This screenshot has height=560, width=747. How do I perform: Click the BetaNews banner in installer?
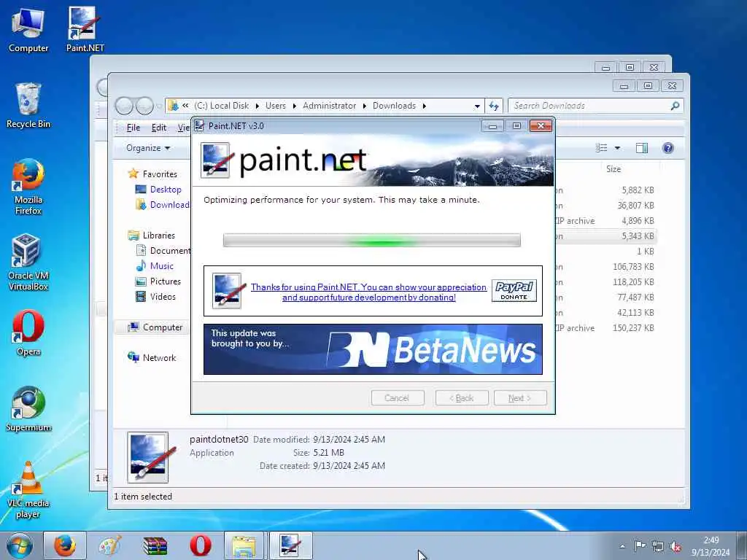[373, 349]
